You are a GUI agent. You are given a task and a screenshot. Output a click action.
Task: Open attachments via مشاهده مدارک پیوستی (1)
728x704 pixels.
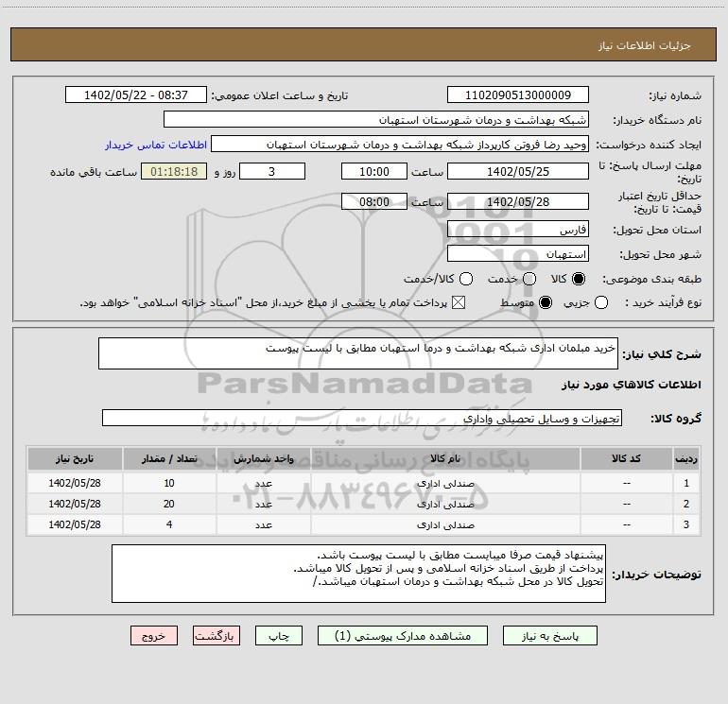[x=403, y=636]
